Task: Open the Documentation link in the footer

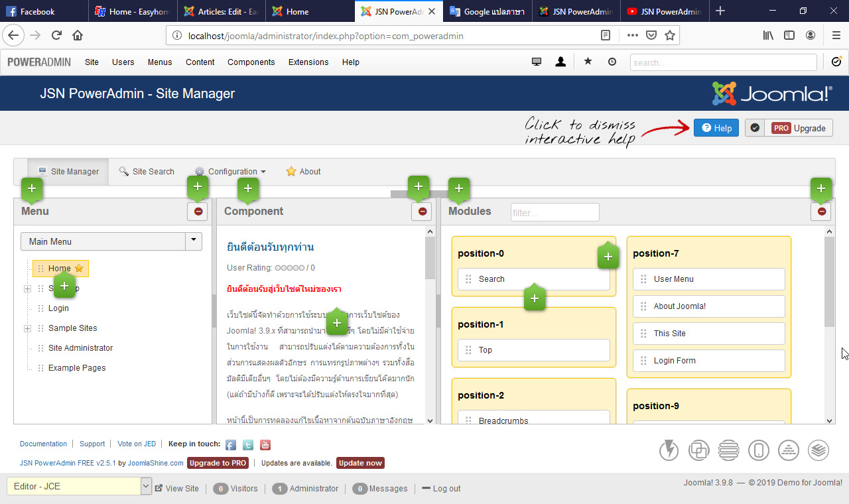Action: [43, 444]
